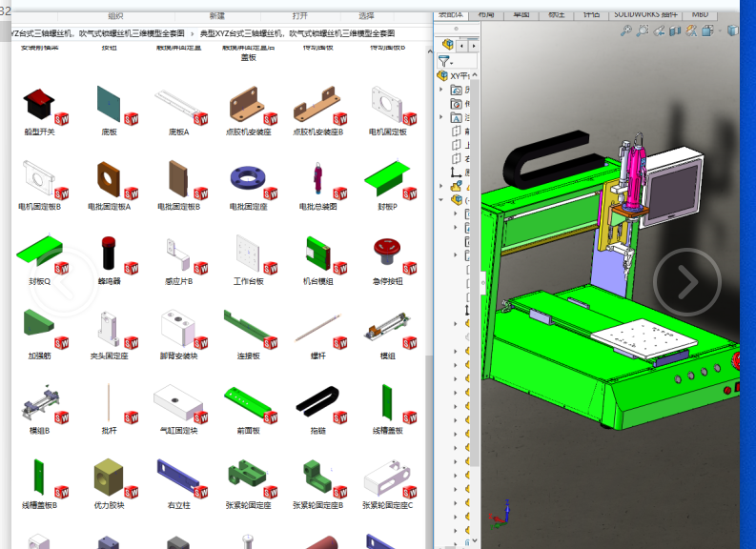This screenshot has width=756, height=549.
Task: Select 电批总装图 assembly file
Action: [x=318, y=187]
